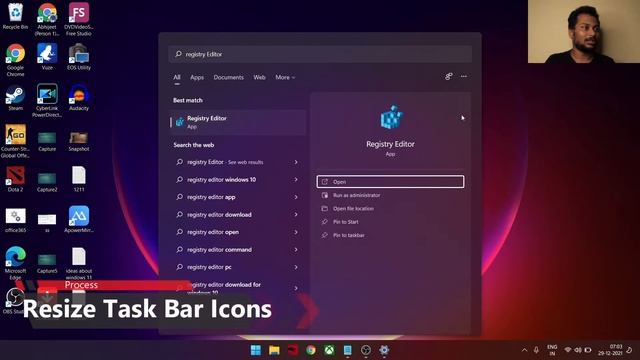Launch Audacity from the desktop
This screenshot has width=640, height=360.
click(79, 98)
